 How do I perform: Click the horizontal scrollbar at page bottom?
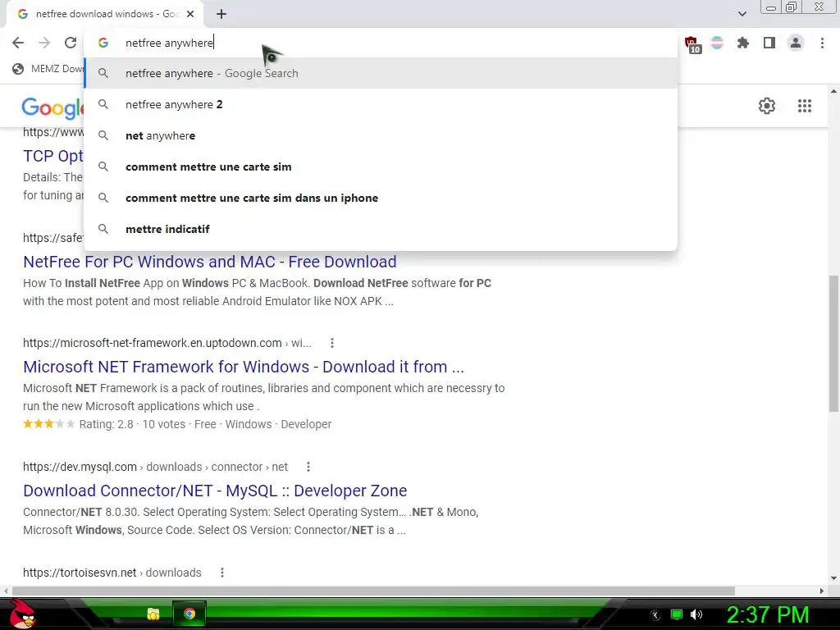point(373,591)
